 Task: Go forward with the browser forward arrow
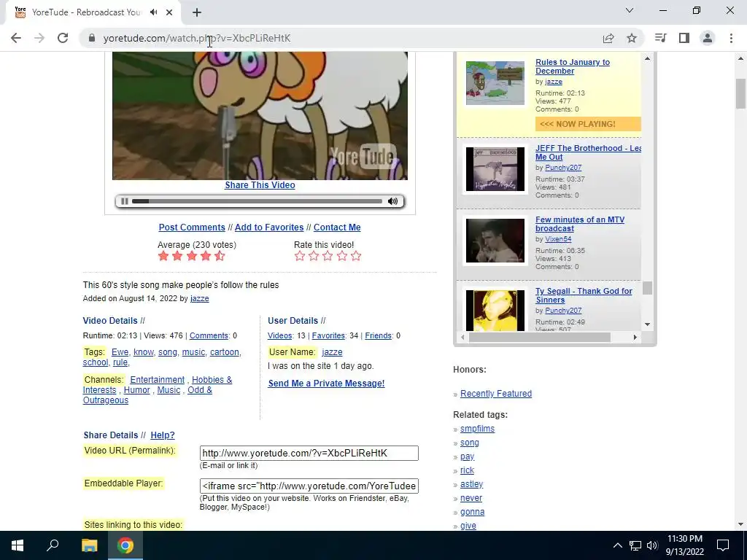pyautogui.click(x=39, y=38)
